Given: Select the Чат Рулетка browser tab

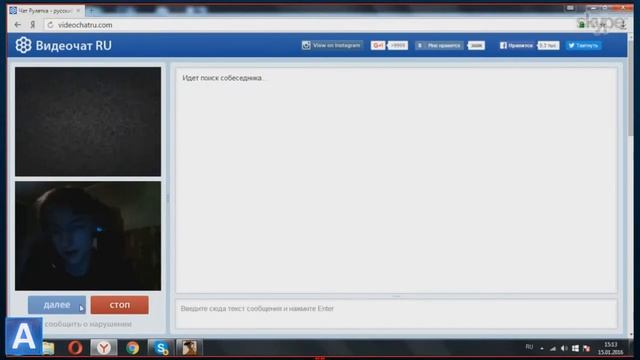Looking at the screenshot, I should (45, 11).
